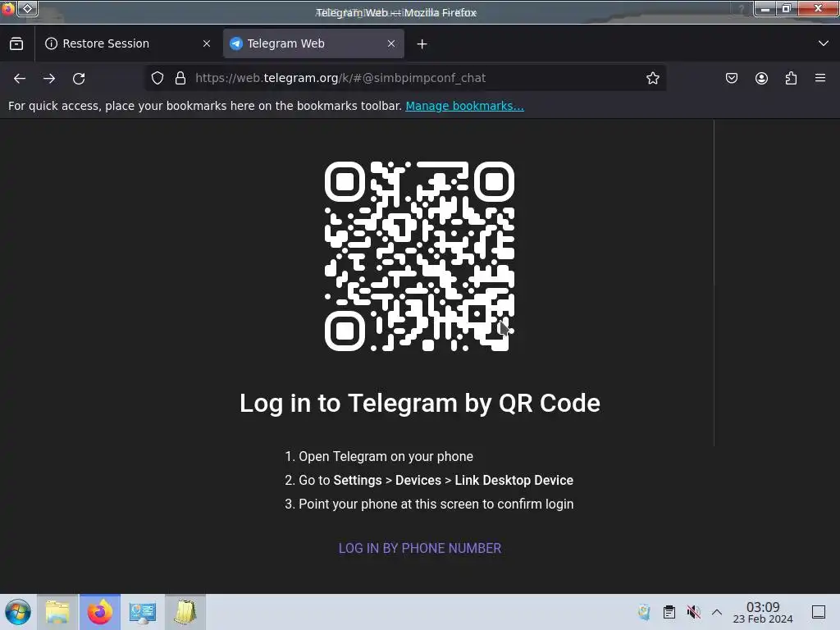Open Firefox View recent browsing icon

click(x=16, y=43)
